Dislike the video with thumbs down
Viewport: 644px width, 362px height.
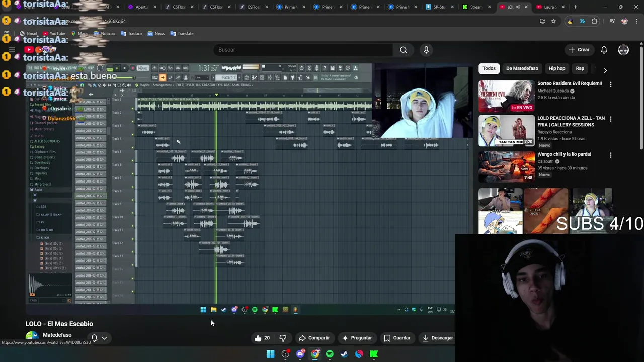[x=283, y=338]
